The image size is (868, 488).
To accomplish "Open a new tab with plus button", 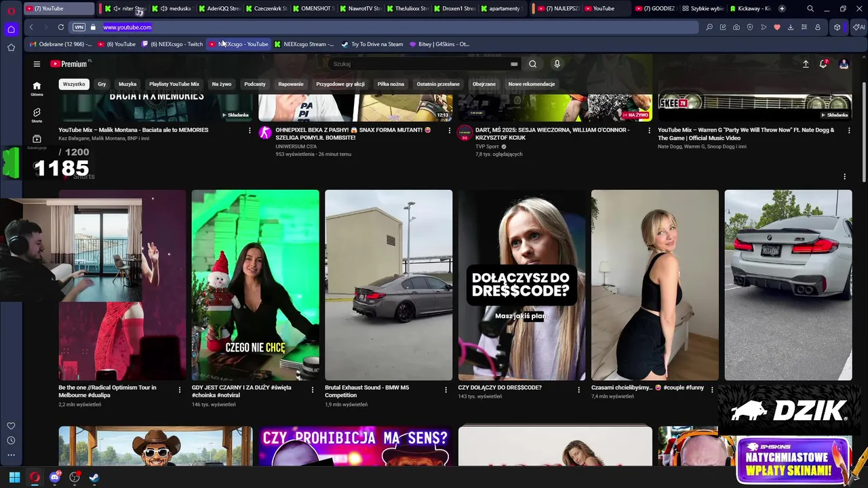I will pyautogui.click(x=782, y=9).
